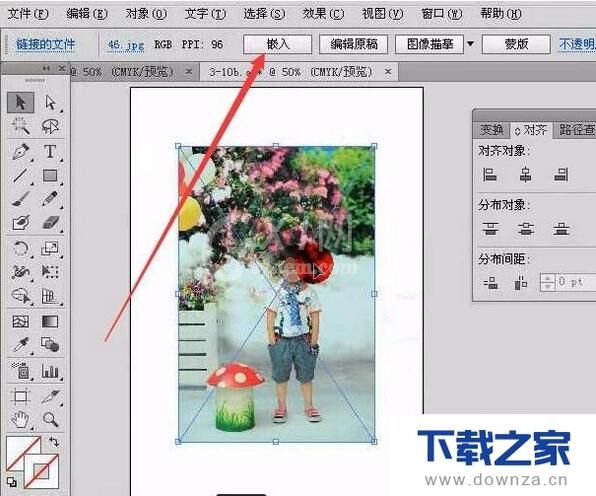Pick the Rectangle tool
The image size is (596, 496).
50,176
